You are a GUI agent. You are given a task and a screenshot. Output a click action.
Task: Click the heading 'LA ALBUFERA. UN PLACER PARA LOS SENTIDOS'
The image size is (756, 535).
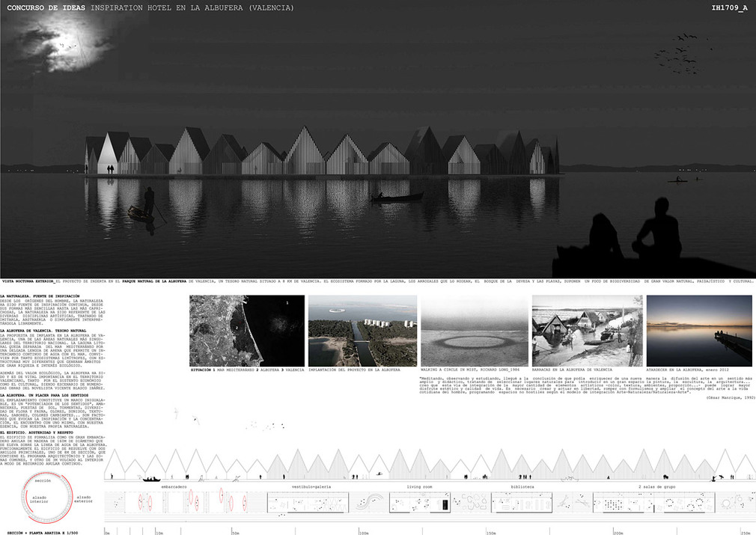tap(44, 395)
